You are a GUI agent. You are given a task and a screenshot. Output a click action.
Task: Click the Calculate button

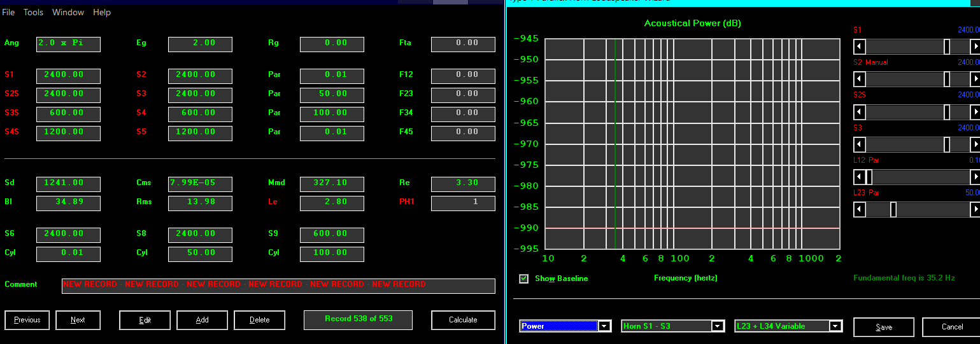click(463, 320)
